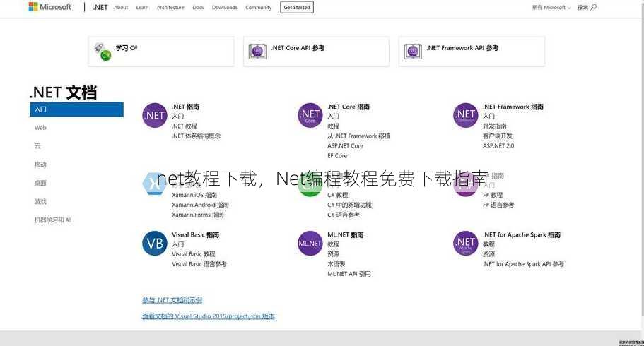
Task: Open the 术语表 link under ML.NET
Action: [336, 264]
